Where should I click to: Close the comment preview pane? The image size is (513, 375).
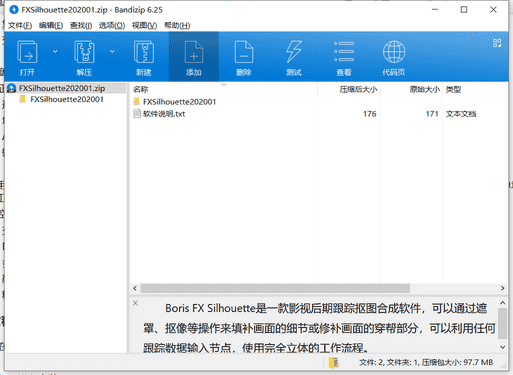point(135,303)
